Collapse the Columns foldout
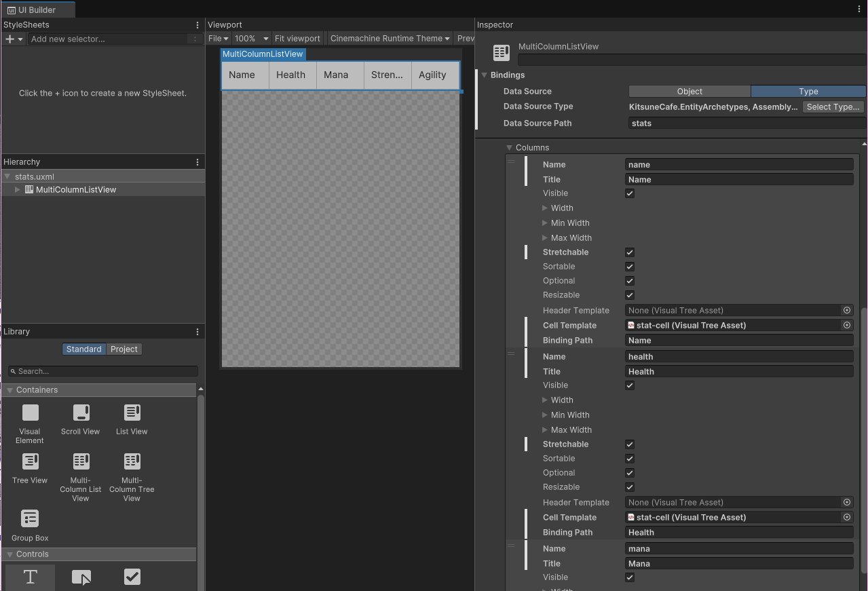Screen dimensions: 868x591 (x=510, y=148)
